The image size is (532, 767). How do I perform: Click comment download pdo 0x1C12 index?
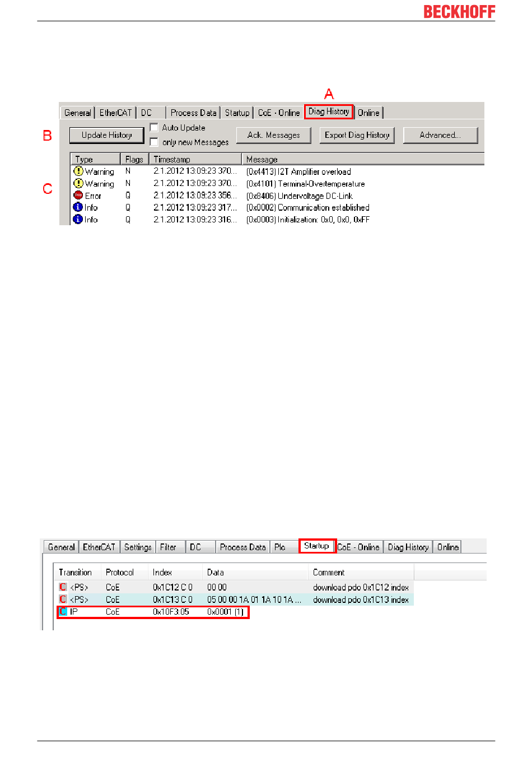[361, 587]
